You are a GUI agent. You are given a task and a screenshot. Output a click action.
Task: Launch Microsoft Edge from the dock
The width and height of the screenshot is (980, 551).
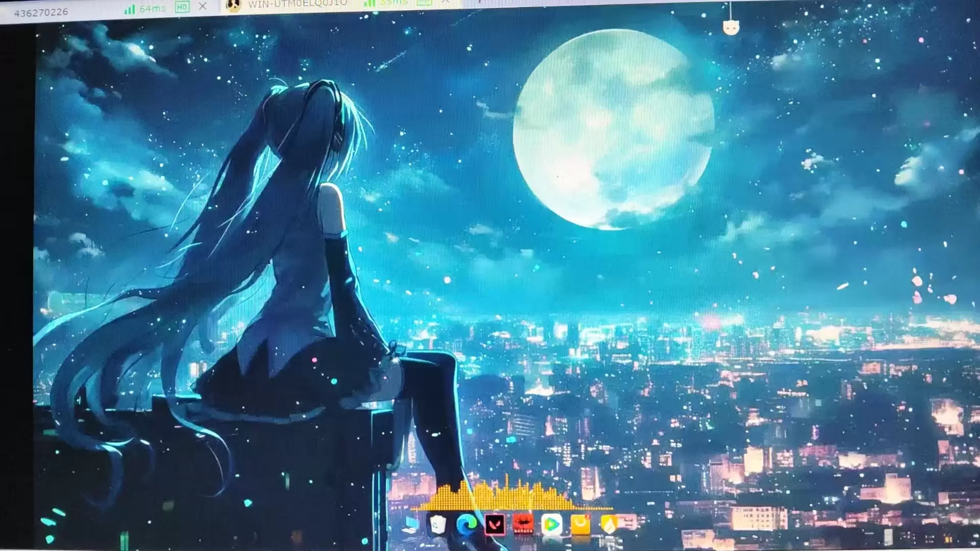click(467, 524)
